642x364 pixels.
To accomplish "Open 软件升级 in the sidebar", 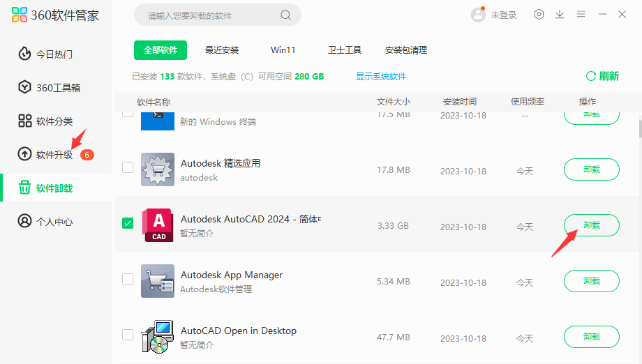I will click(x=56, y=155).
